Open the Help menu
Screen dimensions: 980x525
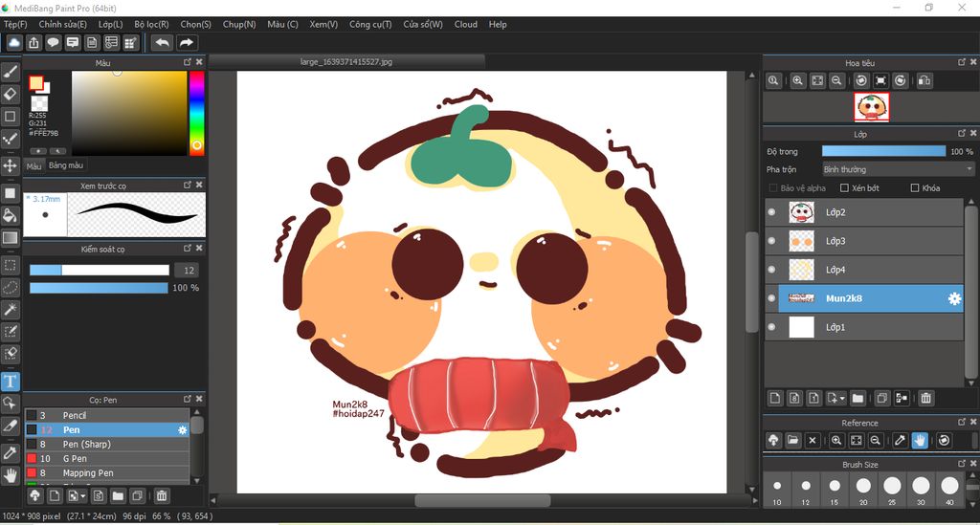click(x=498, y=24)
